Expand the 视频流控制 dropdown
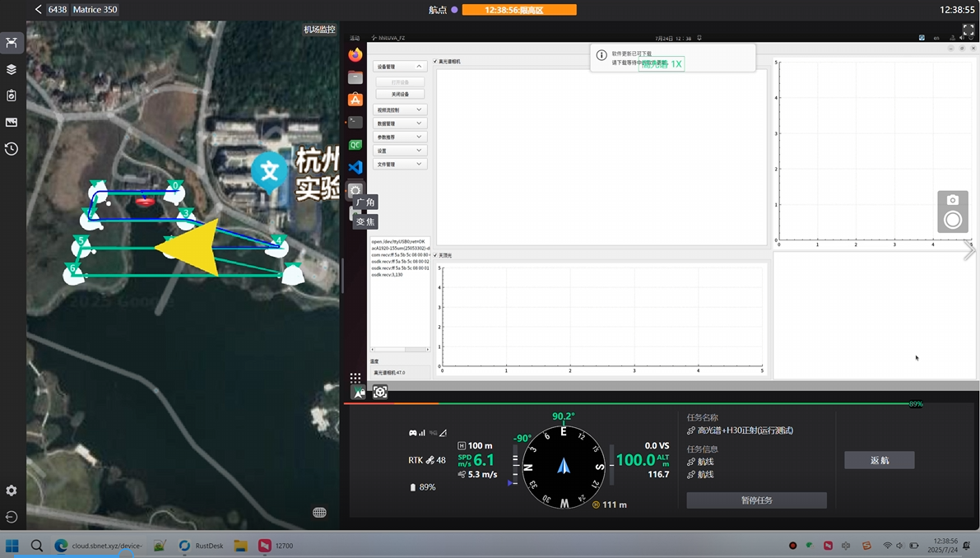 [x=399, y=109]
